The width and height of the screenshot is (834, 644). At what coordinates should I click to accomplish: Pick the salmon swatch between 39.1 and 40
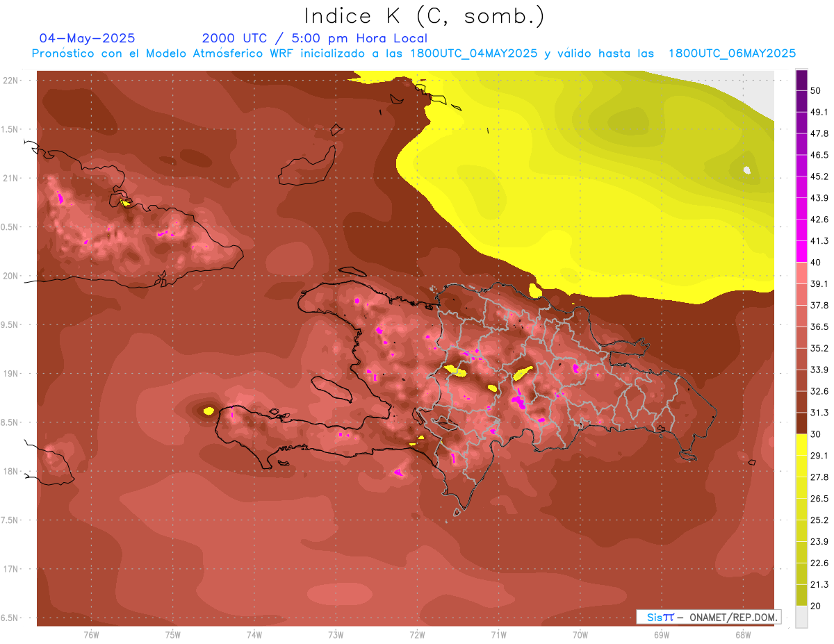coord(801,273)
